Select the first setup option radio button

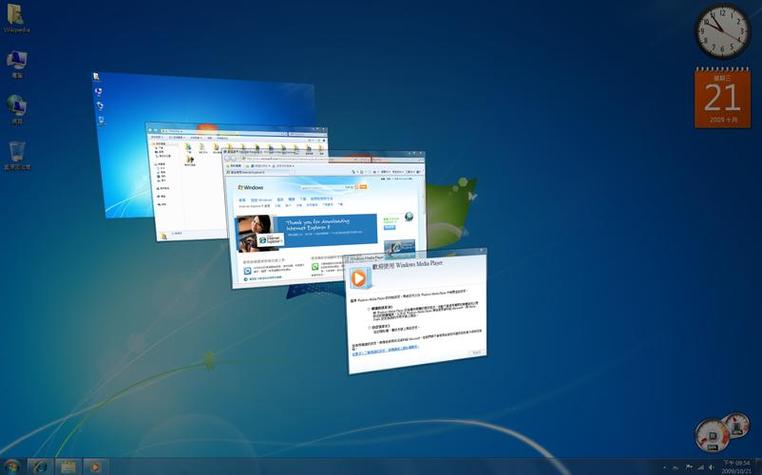368,309
